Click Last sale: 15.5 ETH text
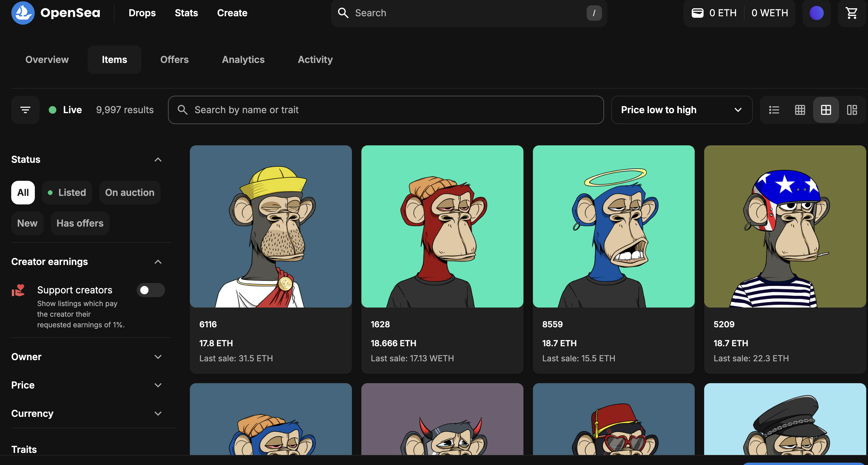 (579, 358)
